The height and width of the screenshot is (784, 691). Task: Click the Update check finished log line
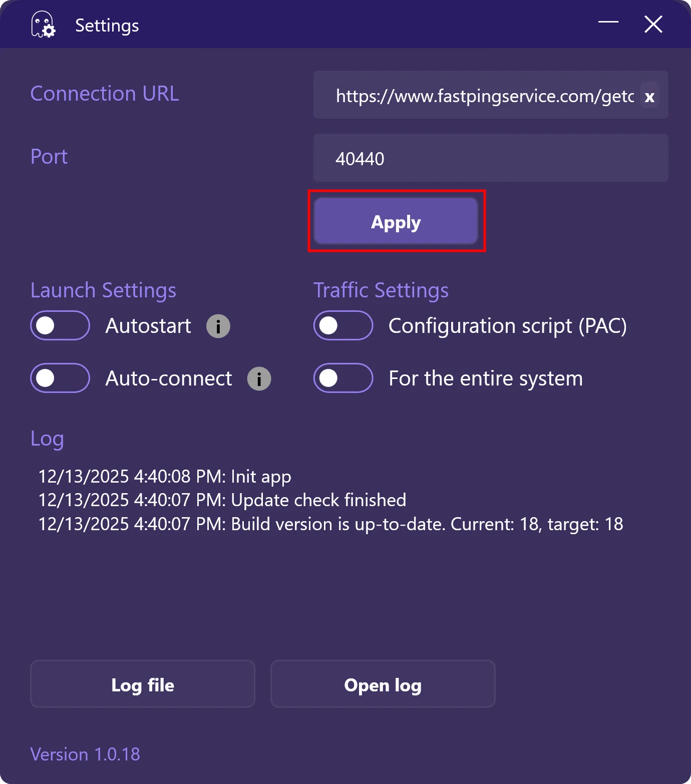click(x=222, y=500)
